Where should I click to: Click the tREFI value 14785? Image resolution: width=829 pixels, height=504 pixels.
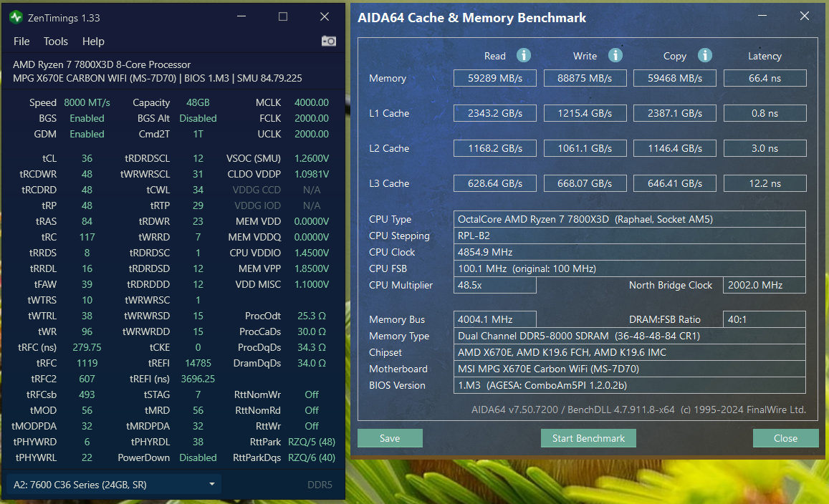pos(198,363)
